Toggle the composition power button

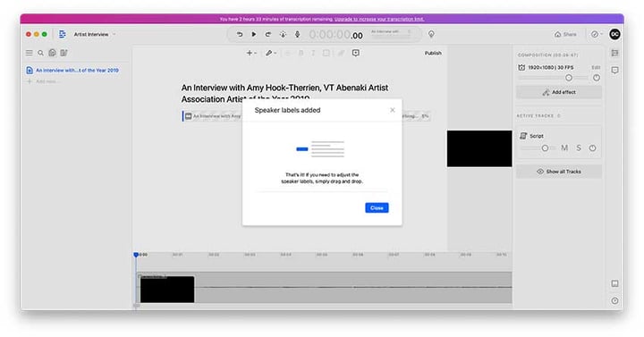click(x=597, y=78)
